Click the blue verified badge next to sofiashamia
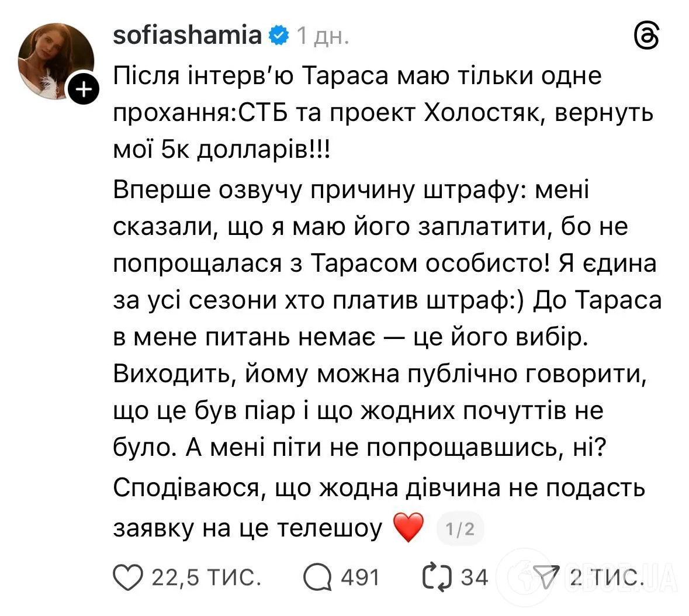 [x=279, y=34]
